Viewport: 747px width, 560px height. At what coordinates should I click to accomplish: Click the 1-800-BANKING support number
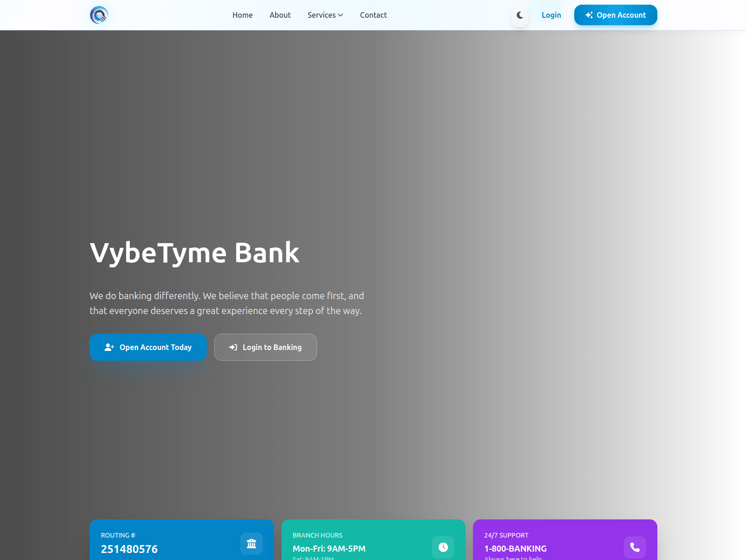(515, 549)
